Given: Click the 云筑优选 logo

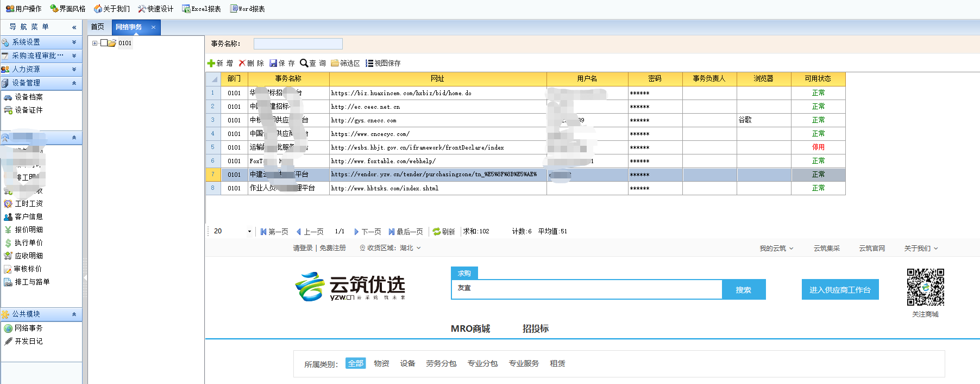Looking at the screenshot, I should point(350,287).
